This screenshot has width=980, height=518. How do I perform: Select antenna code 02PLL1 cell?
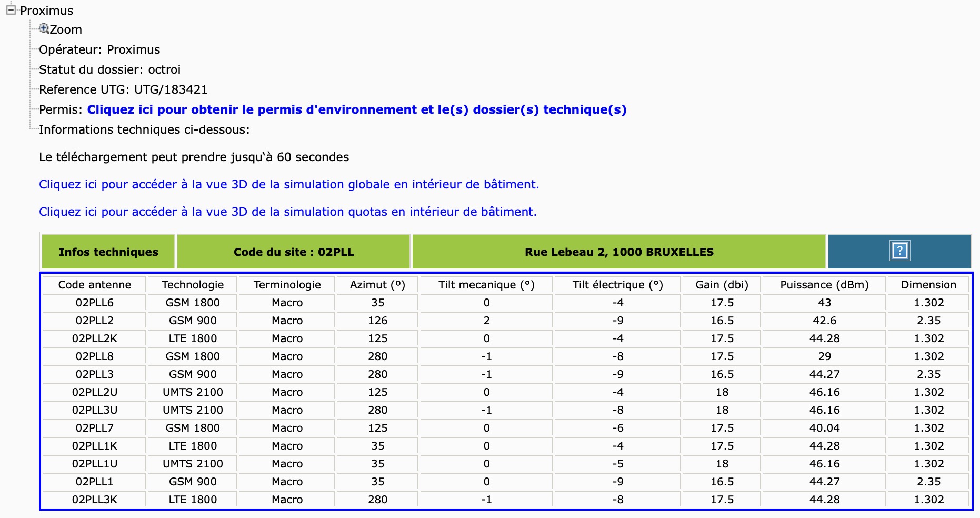[95, 482]
